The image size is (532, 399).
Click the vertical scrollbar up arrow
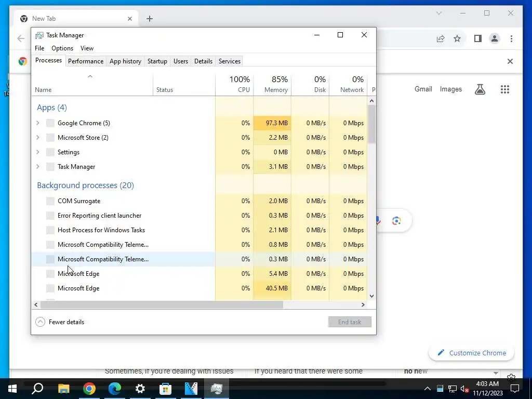tap(371, 101)
